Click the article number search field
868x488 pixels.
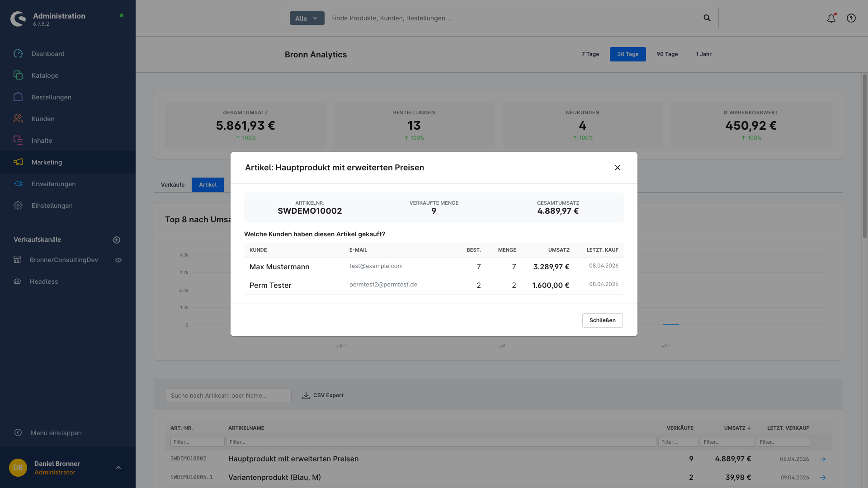pos(228,395)
